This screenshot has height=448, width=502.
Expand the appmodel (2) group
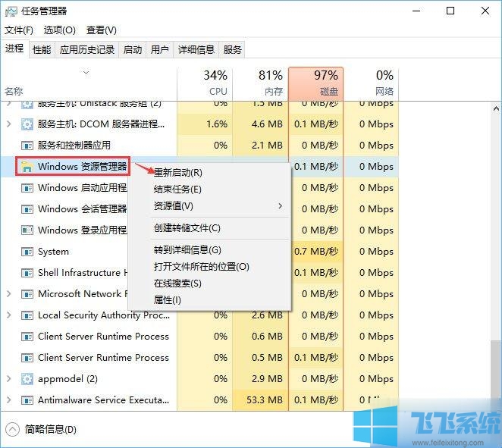[9, 378]
